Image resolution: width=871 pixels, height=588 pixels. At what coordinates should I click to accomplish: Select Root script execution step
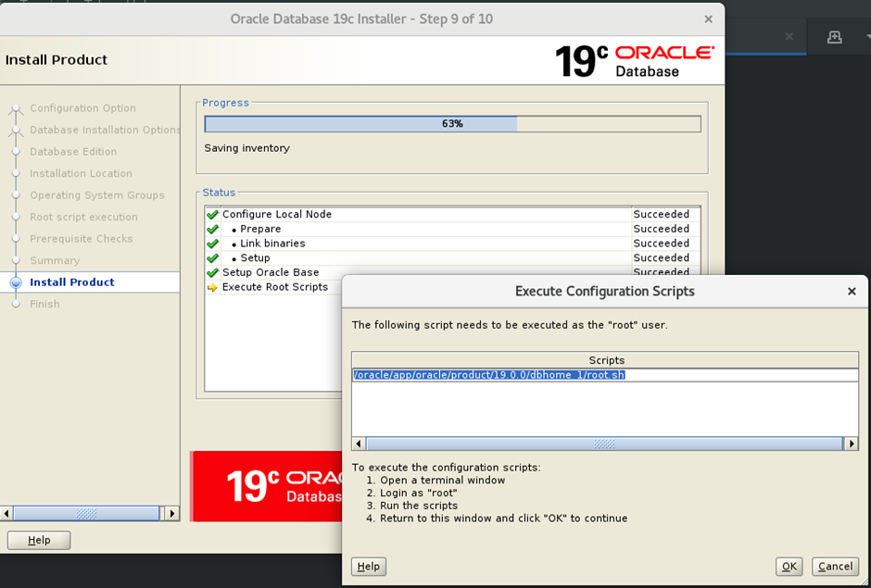pos(84,217)
